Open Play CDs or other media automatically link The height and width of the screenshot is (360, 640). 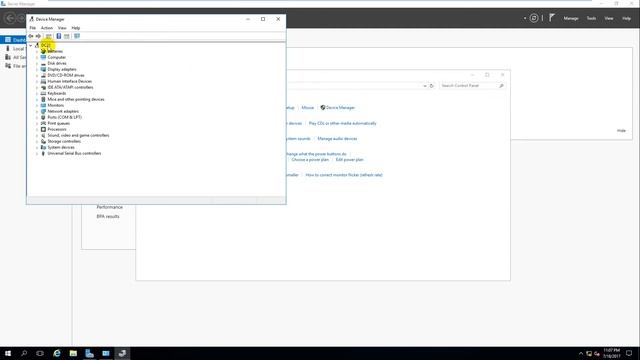click(342, 123)
